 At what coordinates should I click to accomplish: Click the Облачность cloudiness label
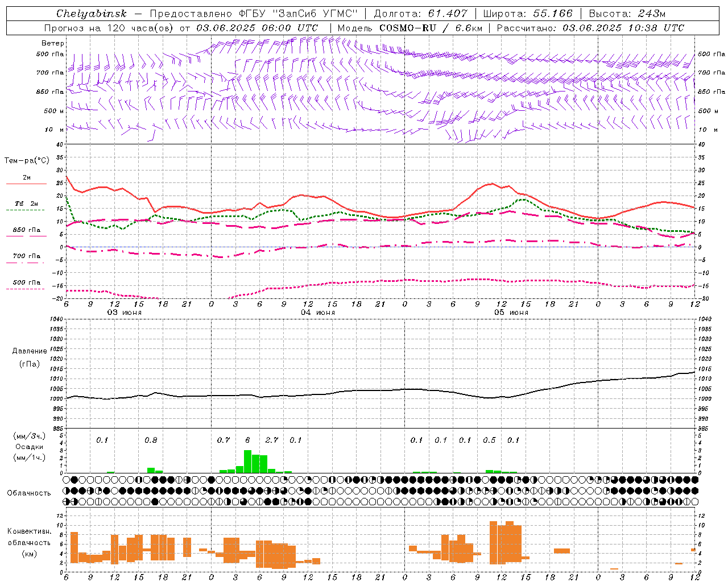[29, 493]
